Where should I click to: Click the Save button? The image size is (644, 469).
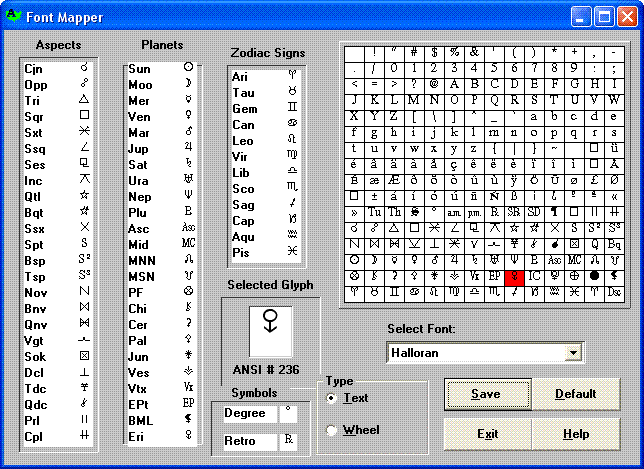[486, 394]
